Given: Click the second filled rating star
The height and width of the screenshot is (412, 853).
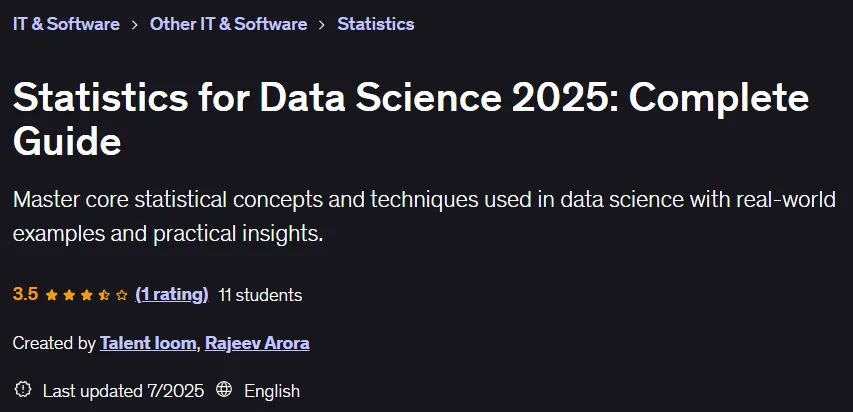Looking at the screenshot, I should (x=69, y=295).
